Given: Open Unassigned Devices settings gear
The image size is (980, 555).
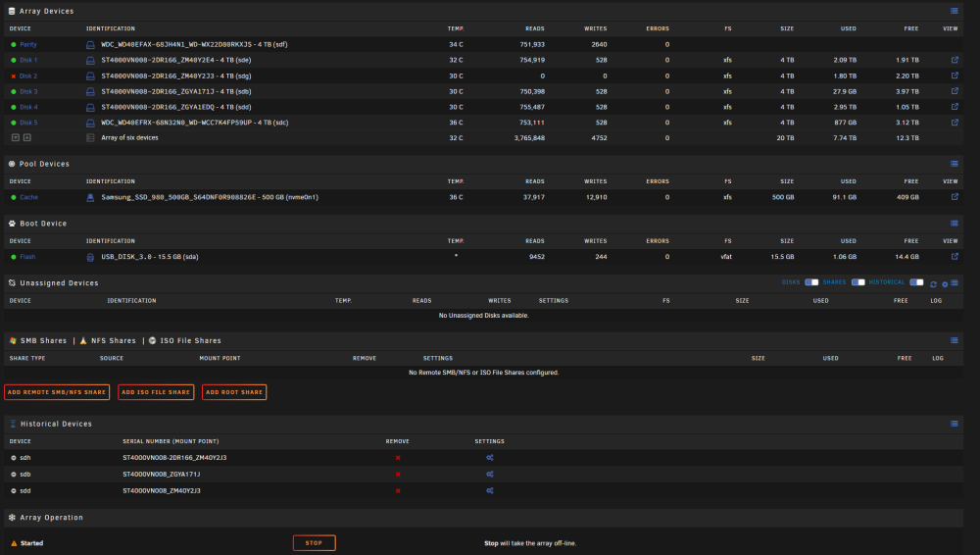Looking at the screenshot, I should tap(945, 284).
